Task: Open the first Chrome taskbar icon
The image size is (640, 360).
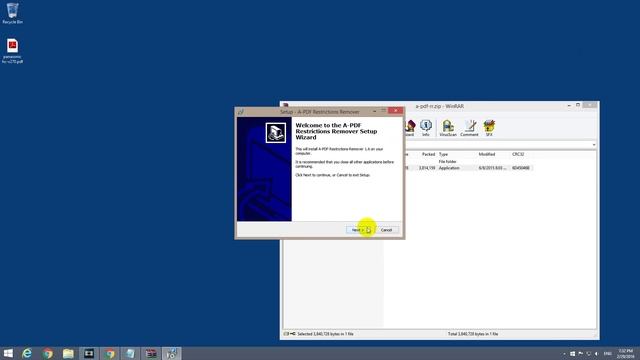Action: 48,353
